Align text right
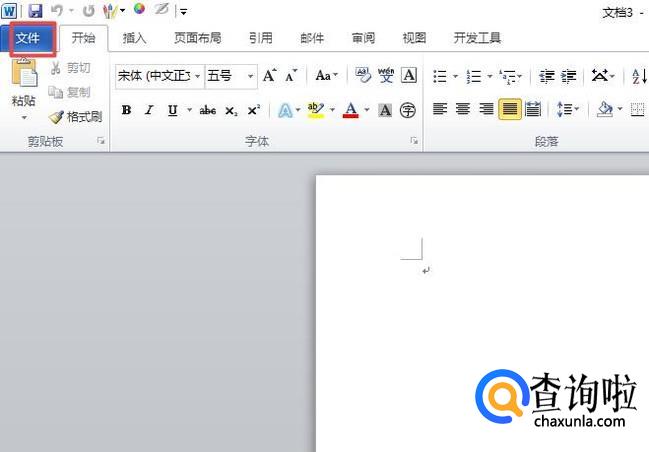The width and height of the screenshot is (649, 452). point(486,109)
